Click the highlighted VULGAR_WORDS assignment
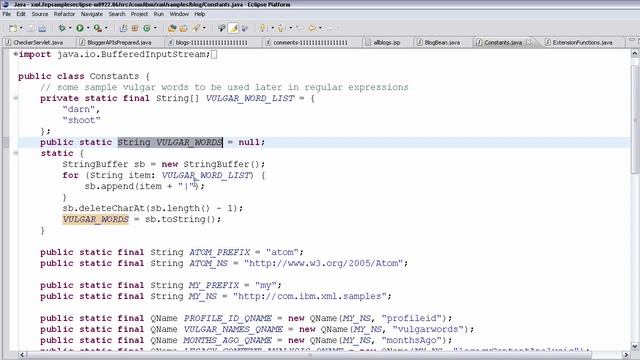Viewport: 640px width, 360px height. 96,220
